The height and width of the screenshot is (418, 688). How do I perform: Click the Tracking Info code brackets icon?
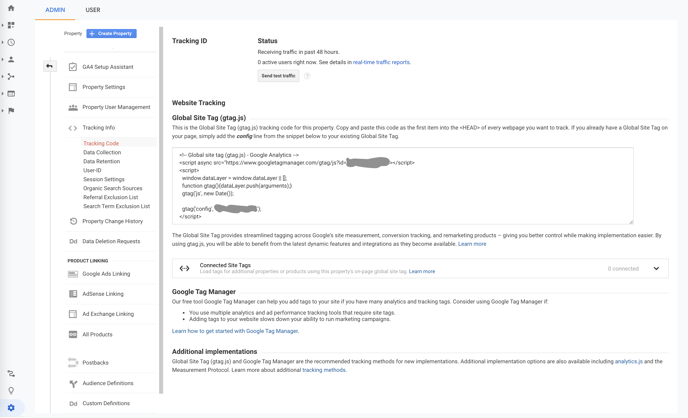coord(73,128)
